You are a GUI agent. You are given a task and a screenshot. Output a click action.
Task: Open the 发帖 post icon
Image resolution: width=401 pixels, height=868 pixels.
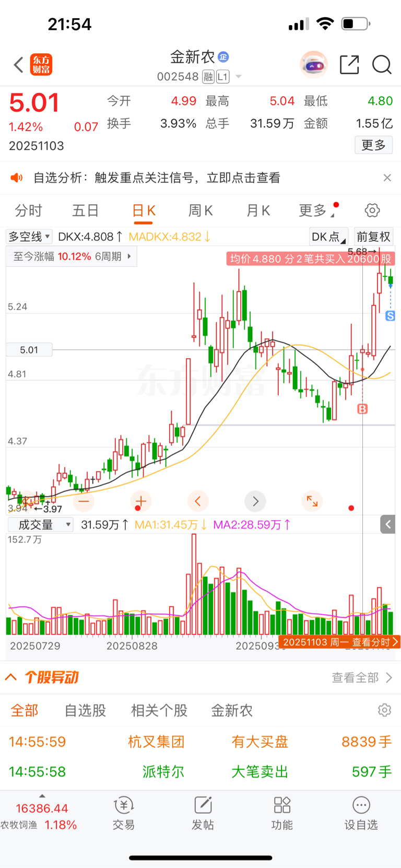point(203,814)
